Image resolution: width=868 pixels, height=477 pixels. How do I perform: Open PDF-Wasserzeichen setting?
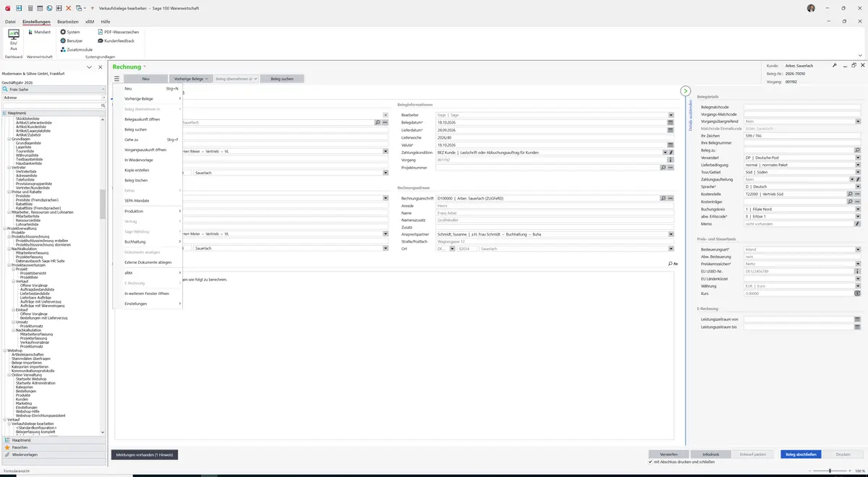point(118,32)
